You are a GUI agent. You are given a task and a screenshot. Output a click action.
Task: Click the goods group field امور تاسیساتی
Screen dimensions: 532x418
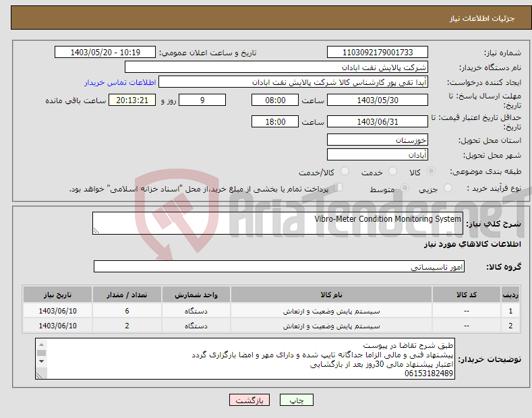(279, 267)
